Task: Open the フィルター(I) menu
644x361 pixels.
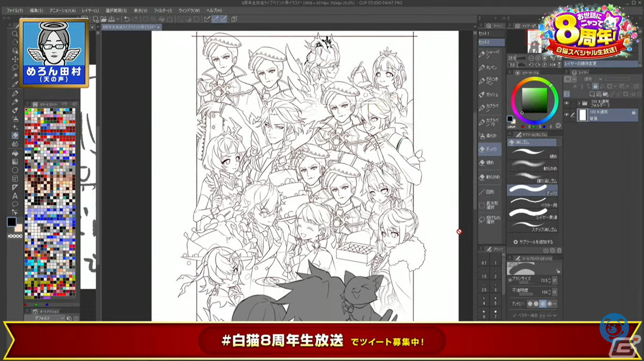Action: (x=163, y=10)
